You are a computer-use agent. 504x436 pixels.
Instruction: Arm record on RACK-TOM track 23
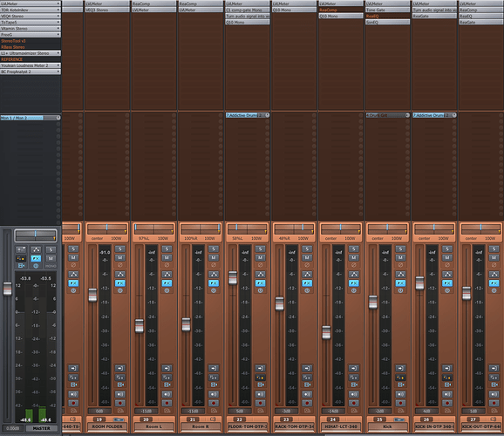[307, 403]
